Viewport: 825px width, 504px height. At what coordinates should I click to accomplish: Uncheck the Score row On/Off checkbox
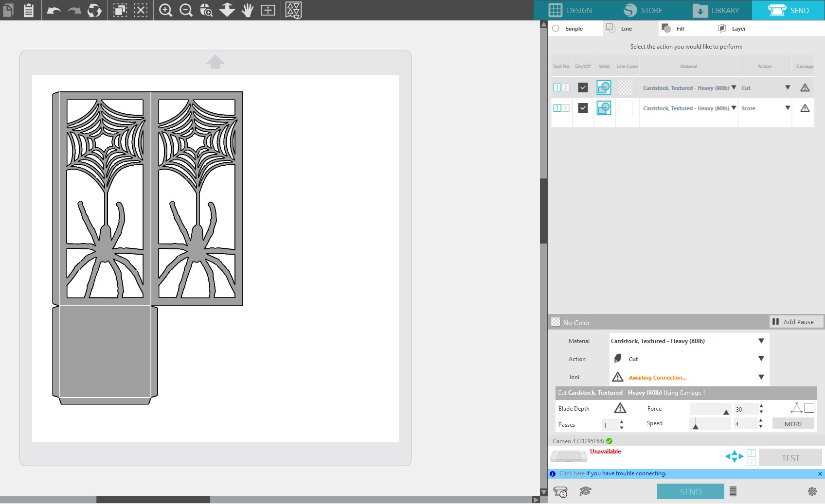click(x=583, y=108)
